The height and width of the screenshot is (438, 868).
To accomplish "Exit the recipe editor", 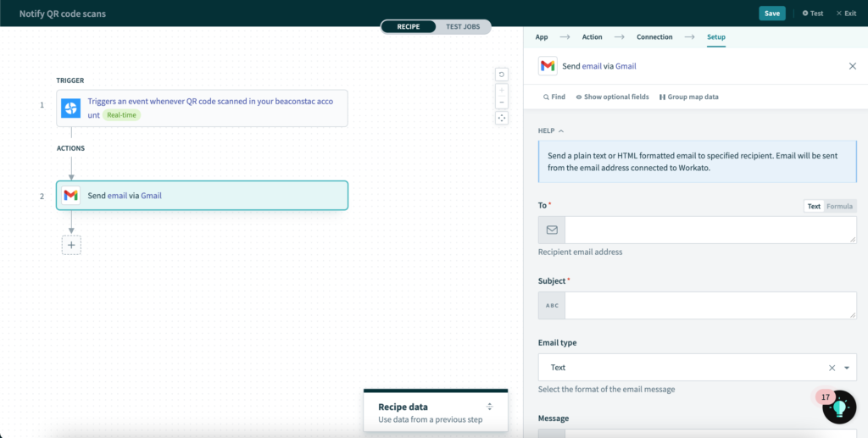I will tap(846, 14).
